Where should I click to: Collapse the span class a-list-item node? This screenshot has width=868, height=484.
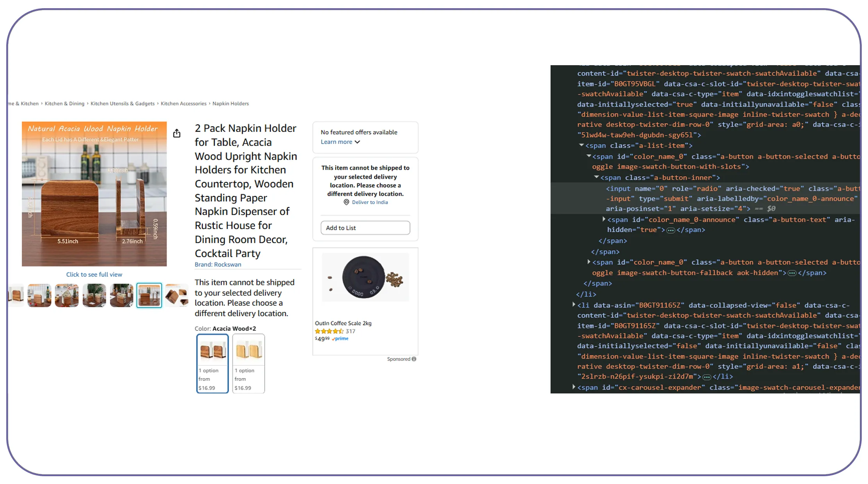coord(581,145)
